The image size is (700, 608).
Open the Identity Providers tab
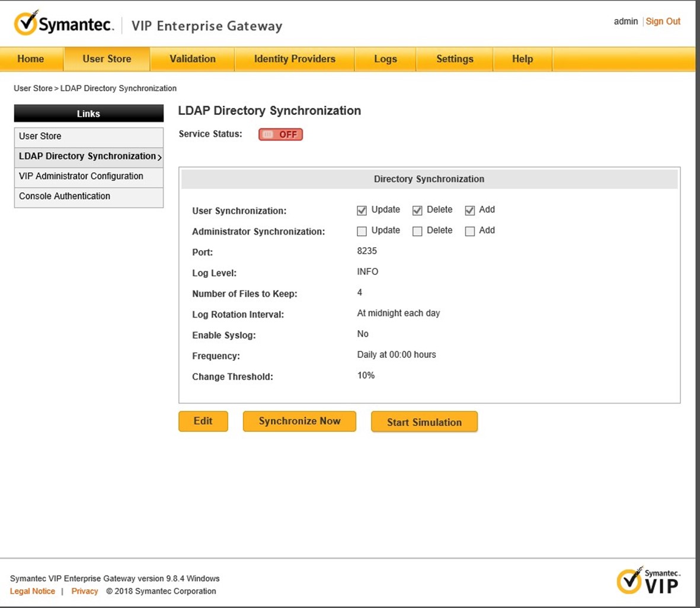[295, 59]
